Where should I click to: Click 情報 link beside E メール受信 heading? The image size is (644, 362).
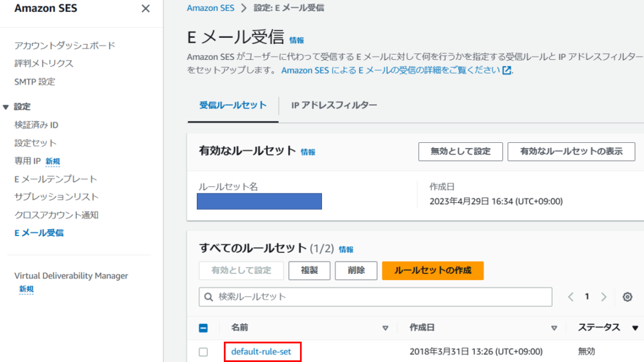[x=297, y=40]
